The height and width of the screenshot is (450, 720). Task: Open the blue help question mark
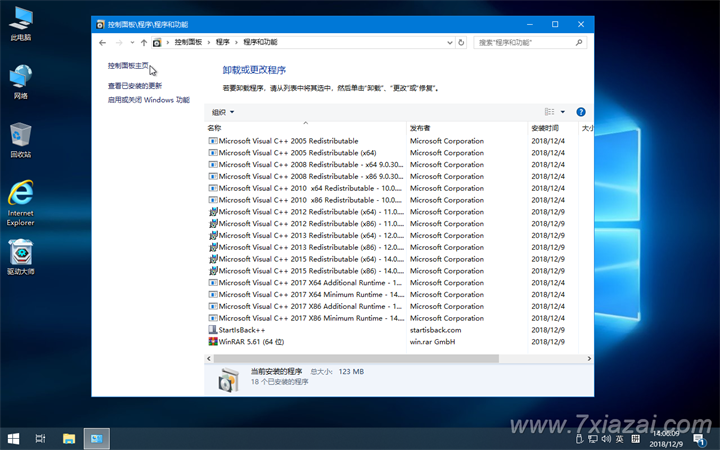coord(580,112)
